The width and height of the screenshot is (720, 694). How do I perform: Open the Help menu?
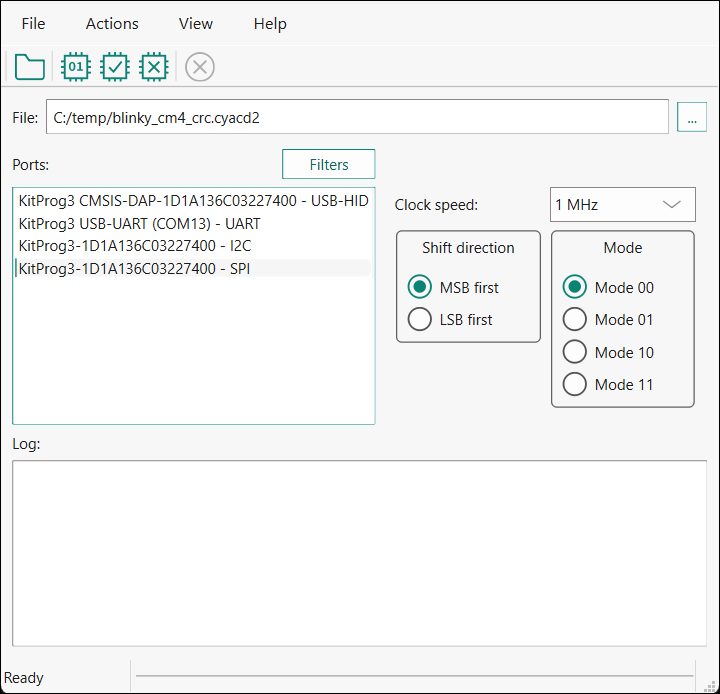point(270,23)
